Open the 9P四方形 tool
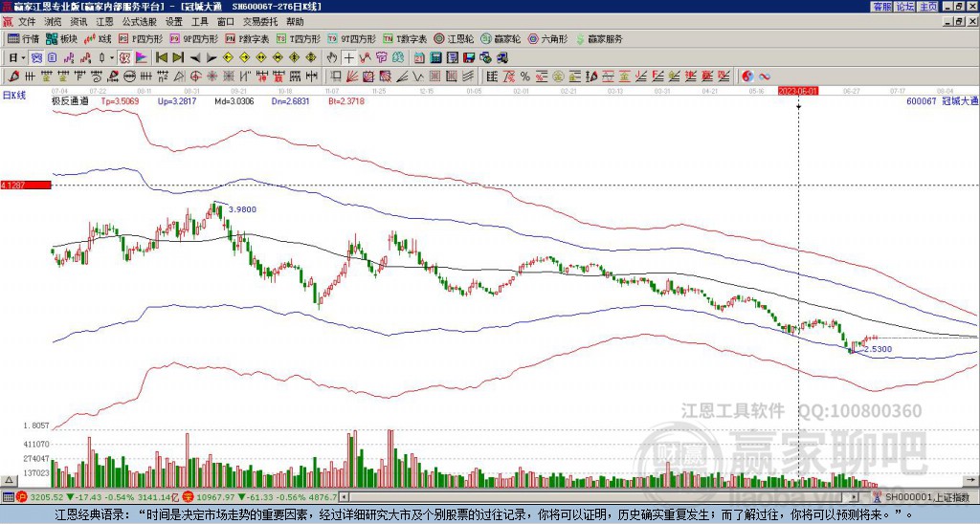This screenshot has width=980, height=524. pyautogui.click(x=193, y=38)
